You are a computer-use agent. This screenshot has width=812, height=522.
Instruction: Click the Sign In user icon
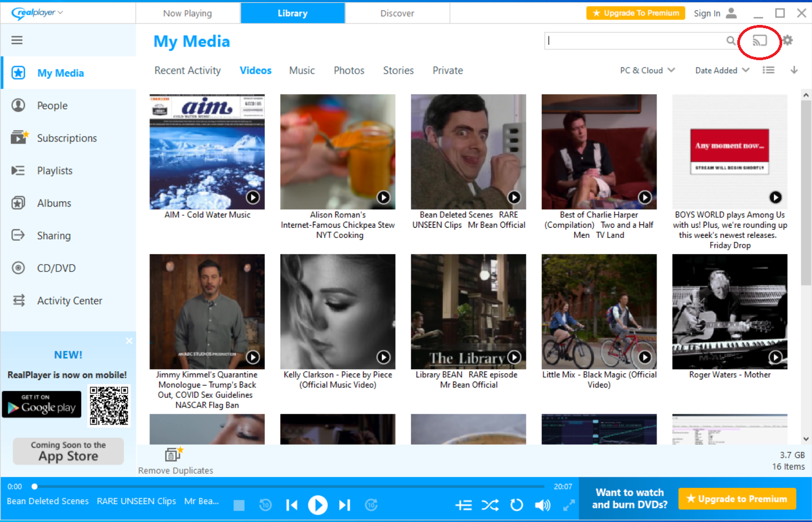click(731, 13)
